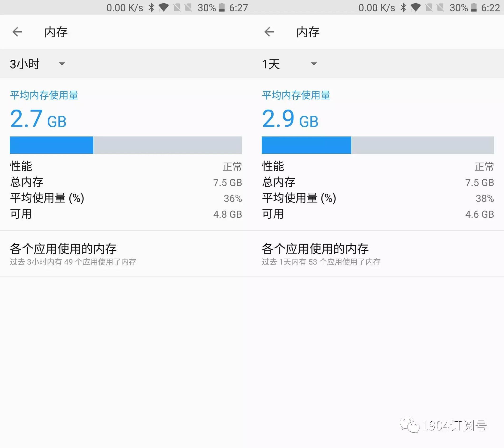Tap the dropdown arrow next to 3小时
This screenshot has height=448, width=504.
[x=62, y=64]
